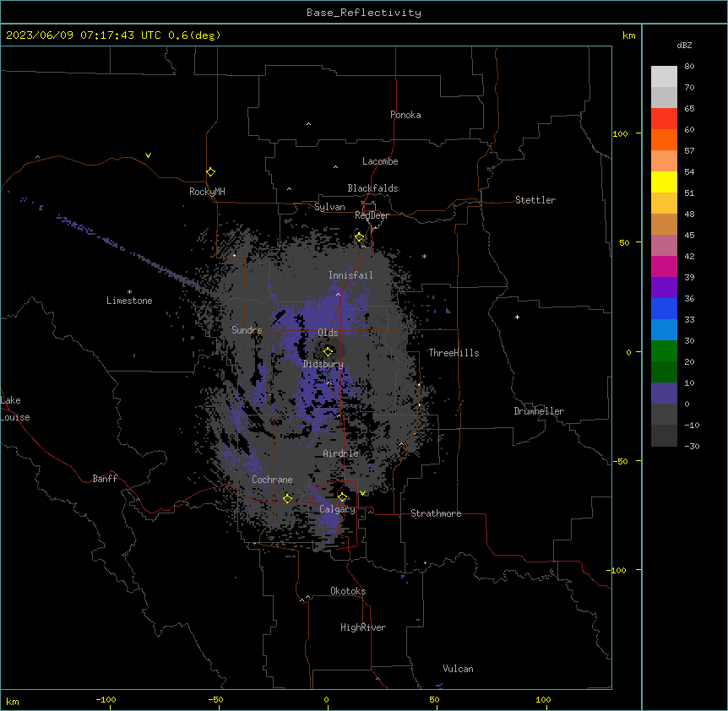This screenshot has height=711, width=728.
Task: Click the white plus marker west of Drumheller
Action: coord(517,317)
